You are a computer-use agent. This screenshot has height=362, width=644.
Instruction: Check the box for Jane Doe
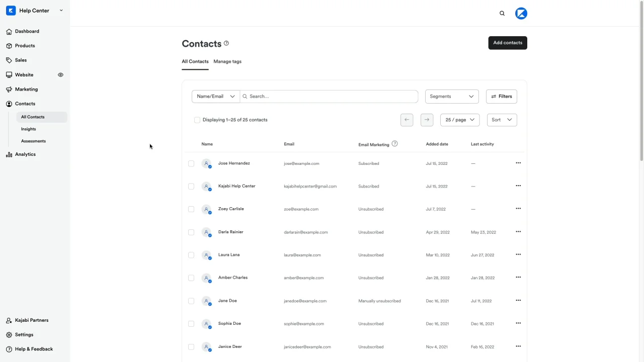click(x=191, y=301)
